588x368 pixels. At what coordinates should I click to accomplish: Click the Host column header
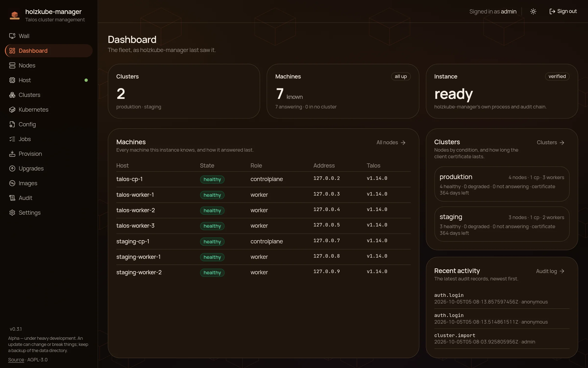point(122,166)
